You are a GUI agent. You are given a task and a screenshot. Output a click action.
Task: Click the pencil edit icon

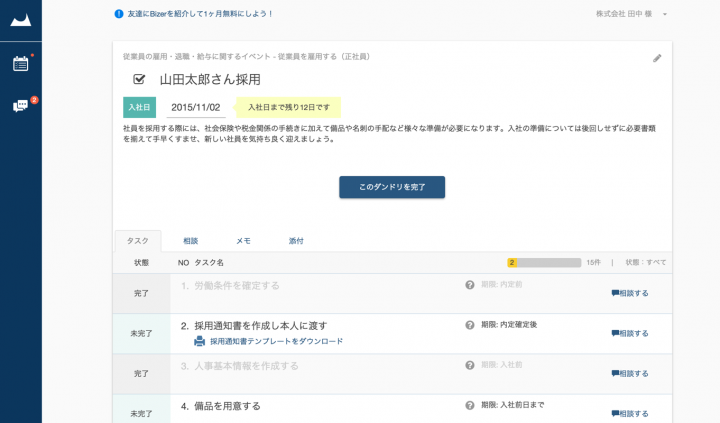(657, 58)
